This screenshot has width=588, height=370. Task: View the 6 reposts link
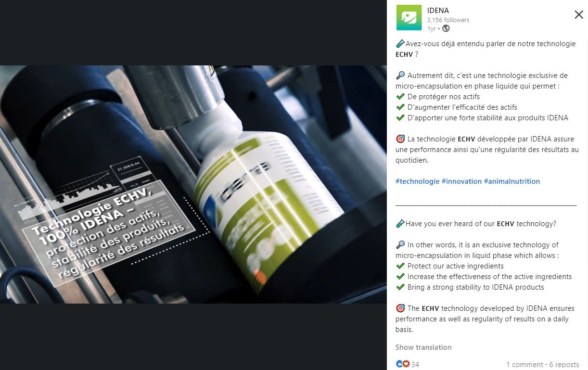(x=564, y=365)
